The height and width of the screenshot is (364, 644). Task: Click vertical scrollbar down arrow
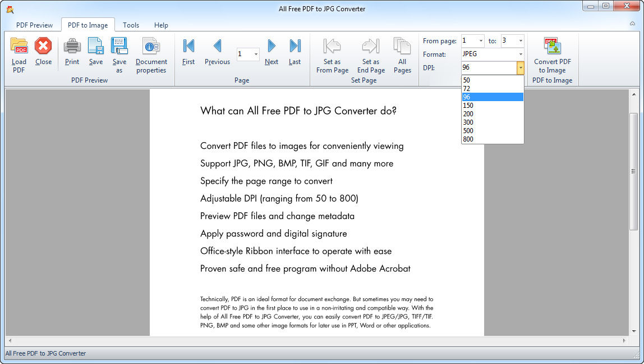tap(633, 331)
